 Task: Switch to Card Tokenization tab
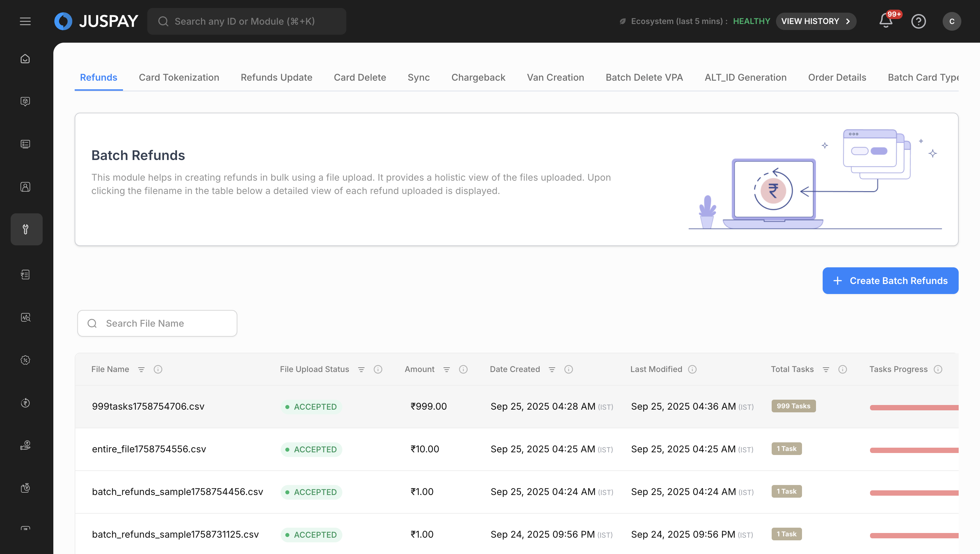pos(179,77)
